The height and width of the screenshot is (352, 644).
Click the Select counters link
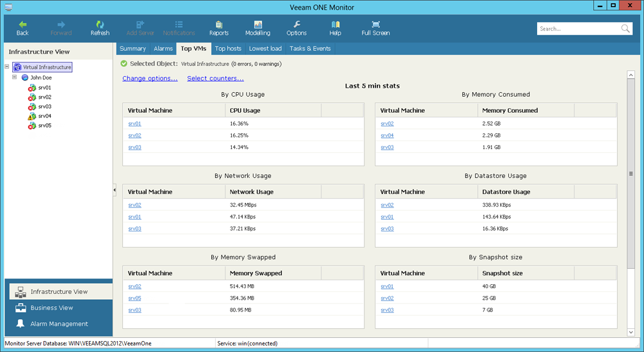coord(215,78)
